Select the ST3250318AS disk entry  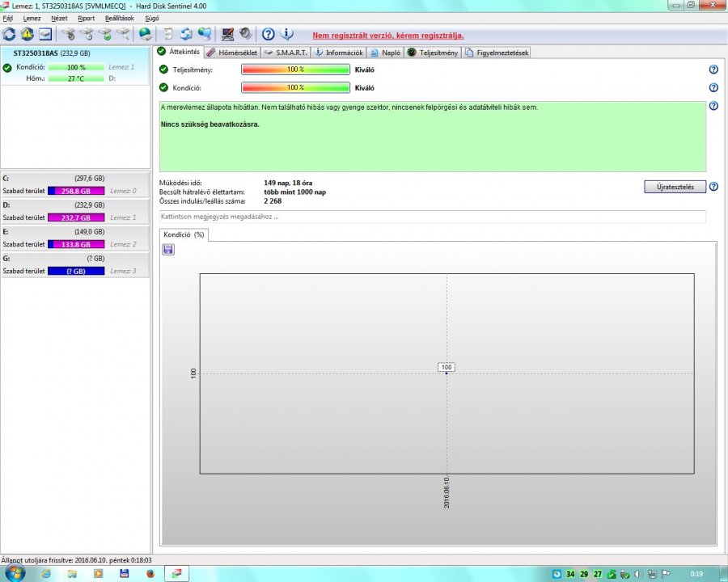(75, 65)
